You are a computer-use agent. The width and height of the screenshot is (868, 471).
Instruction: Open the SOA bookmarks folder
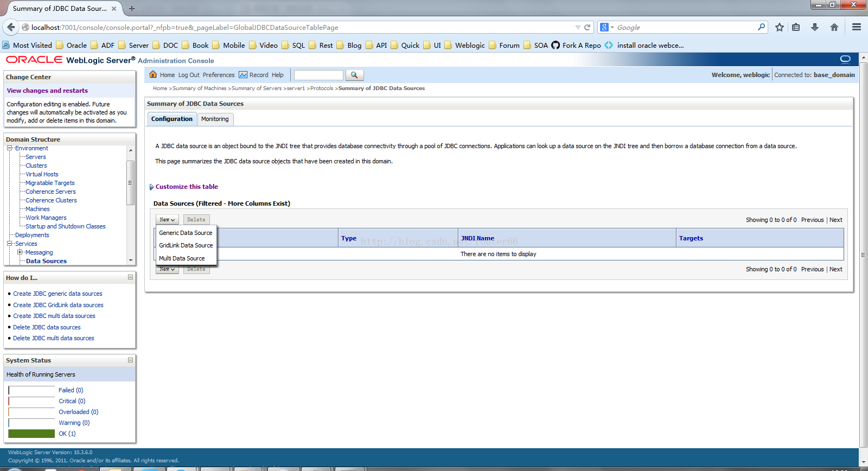pos(535,46)
